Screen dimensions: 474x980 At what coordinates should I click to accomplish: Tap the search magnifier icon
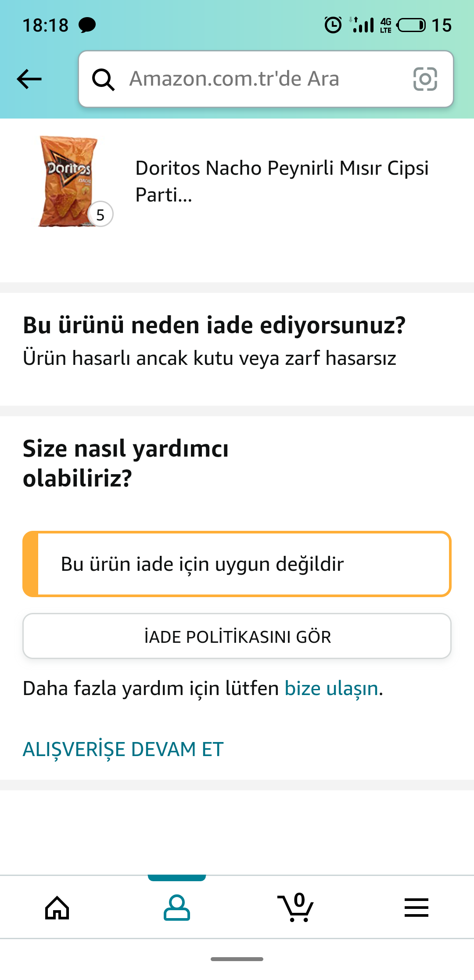(x=103, y=79)
